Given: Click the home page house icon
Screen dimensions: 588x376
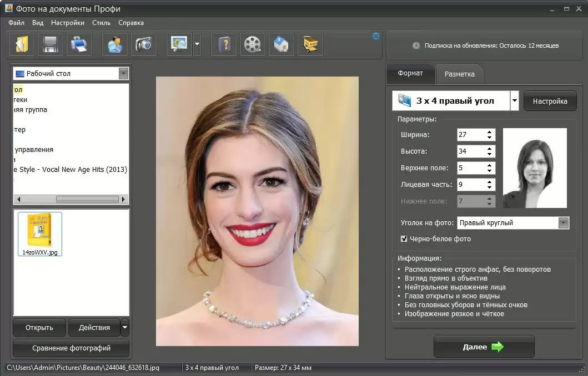Looking at the screenshot, I should 282,44.
